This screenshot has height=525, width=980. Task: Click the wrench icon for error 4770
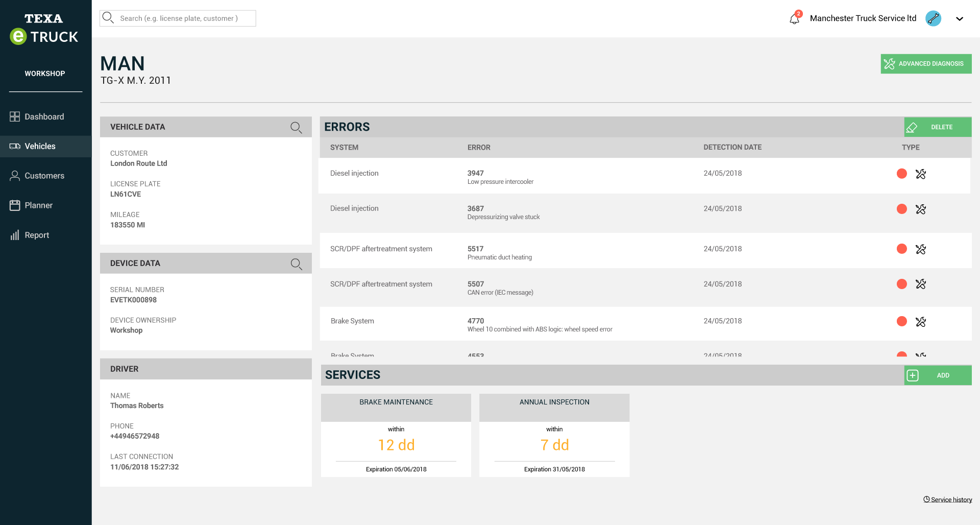coord(921,321)
